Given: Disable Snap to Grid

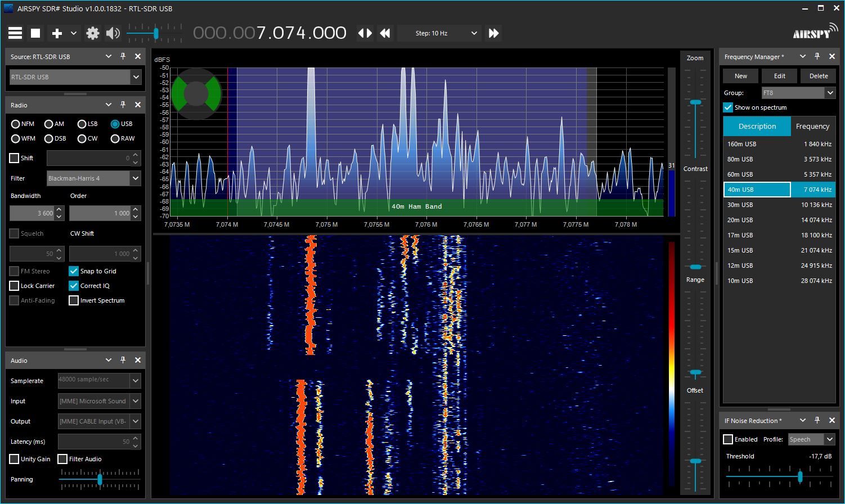Looking at the screenshot, I should point(74,271).
